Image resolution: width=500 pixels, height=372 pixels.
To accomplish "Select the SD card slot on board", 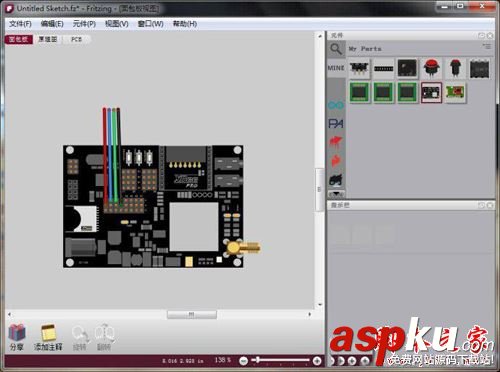I will tap(81, 219).
